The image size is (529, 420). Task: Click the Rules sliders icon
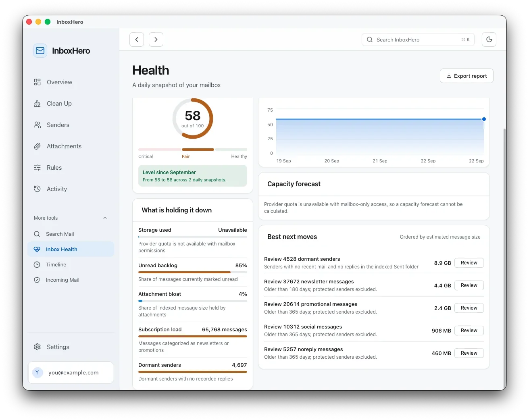37,168
